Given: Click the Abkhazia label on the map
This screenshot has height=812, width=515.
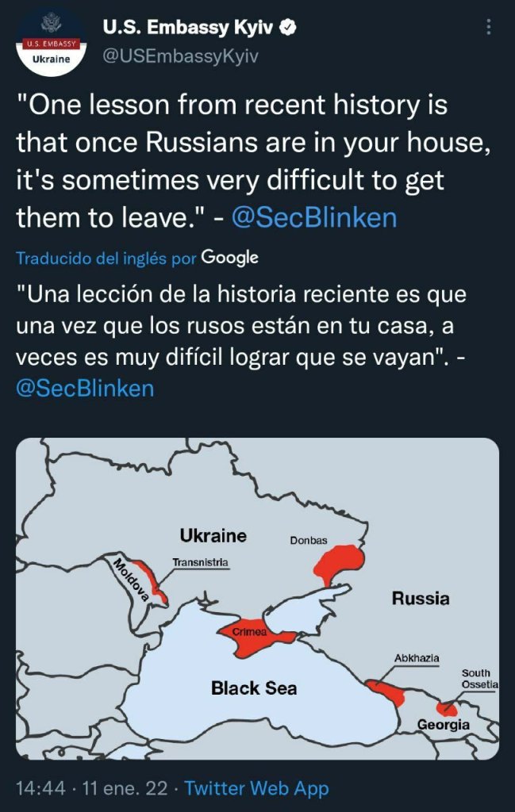Looking at the screenshot, I should (417, 658).
